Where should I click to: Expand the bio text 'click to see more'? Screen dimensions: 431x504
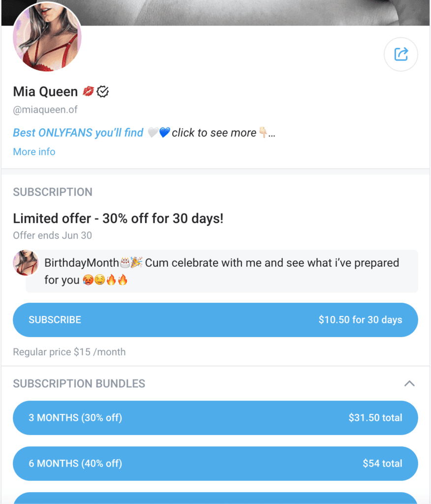pyautogui.click(x=214, y=132)
